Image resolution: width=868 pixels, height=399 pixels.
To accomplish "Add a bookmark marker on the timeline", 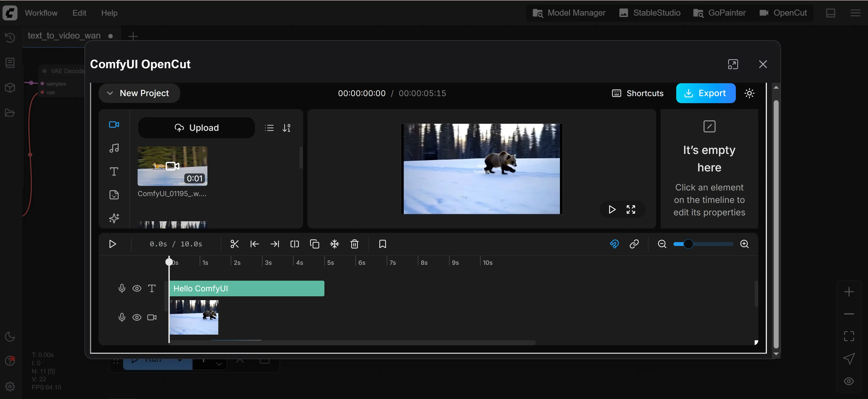I will click(382, 244).
